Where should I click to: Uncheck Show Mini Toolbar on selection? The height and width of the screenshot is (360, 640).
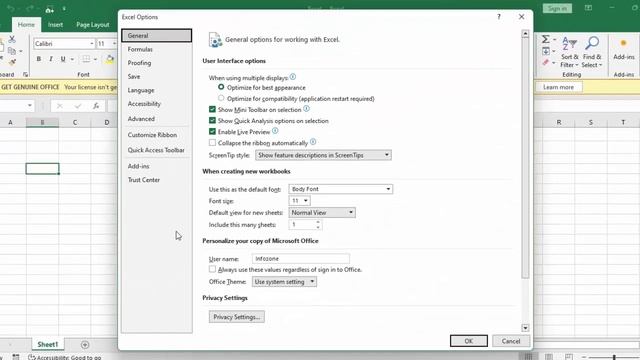point(212,109)
